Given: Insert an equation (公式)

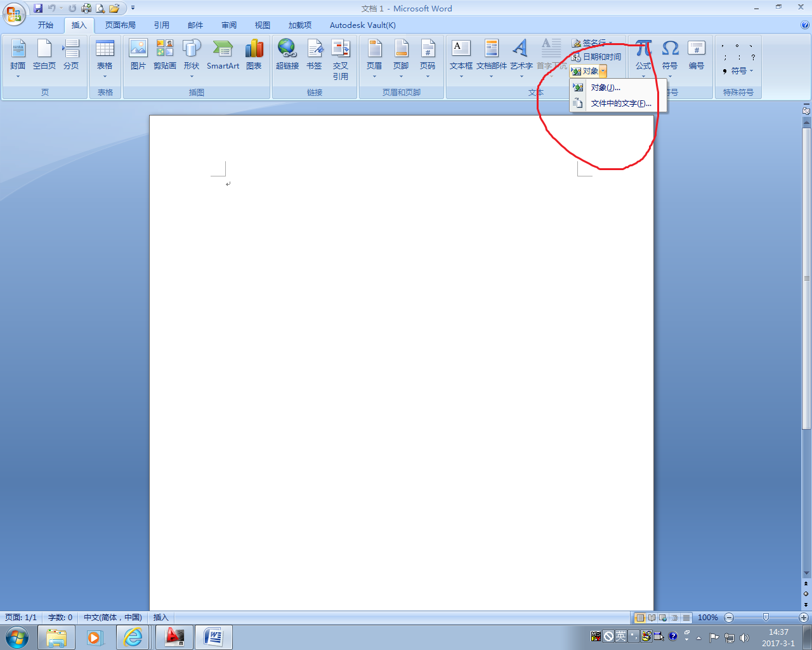Looking at the screenshot, I should 643,58.
